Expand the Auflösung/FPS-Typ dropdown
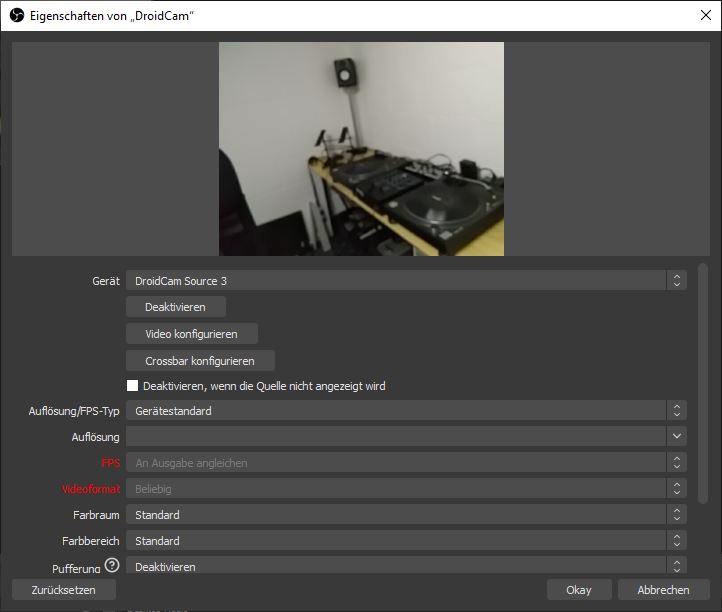Image resolution: width=722 pixels, height=612 pixels. click(x=405, y=411)
